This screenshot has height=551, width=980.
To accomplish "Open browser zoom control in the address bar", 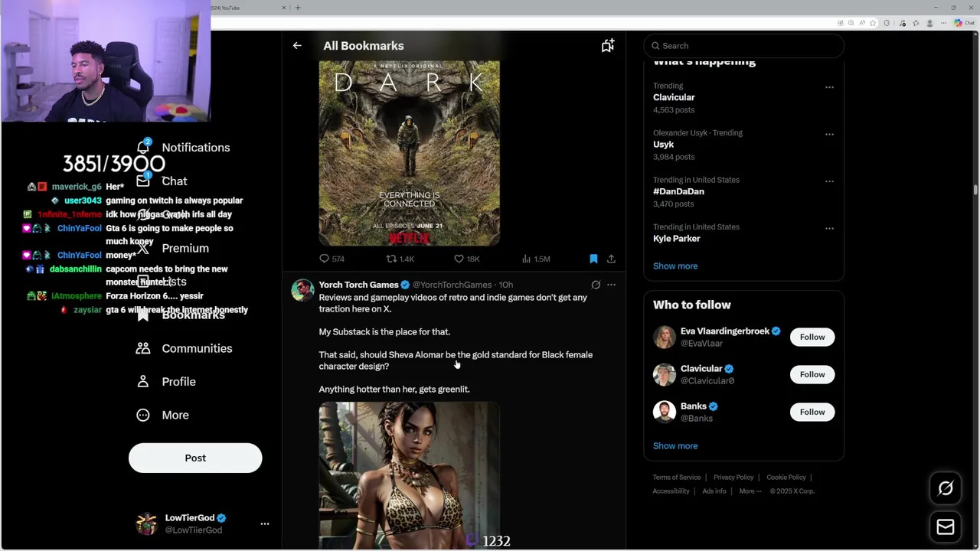I will tap(851, 23).
